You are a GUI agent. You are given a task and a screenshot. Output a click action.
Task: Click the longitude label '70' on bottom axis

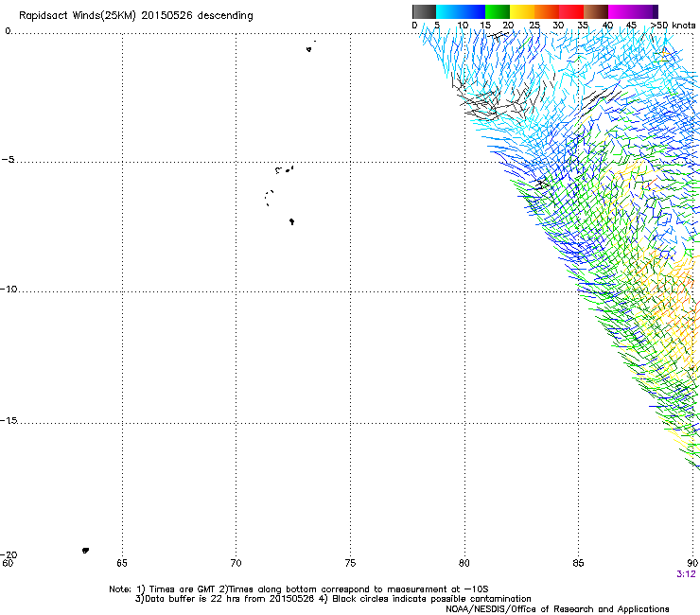[x=236, y=563]
